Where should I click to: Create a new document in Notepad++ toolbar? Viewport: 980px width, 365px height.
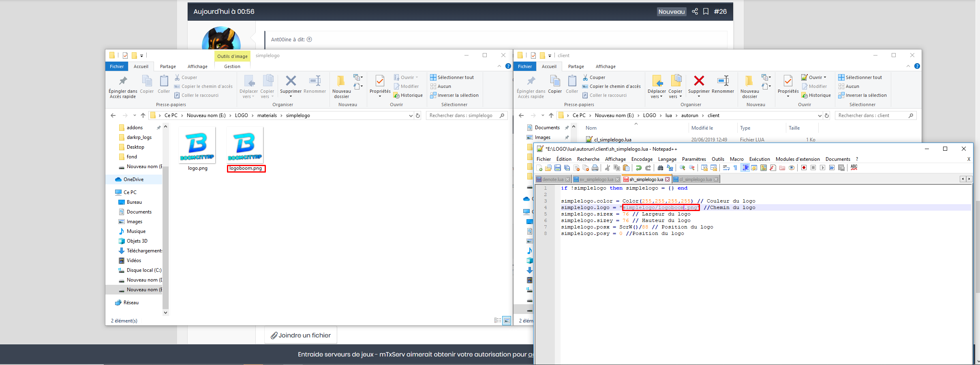click(x=539, y=168)
